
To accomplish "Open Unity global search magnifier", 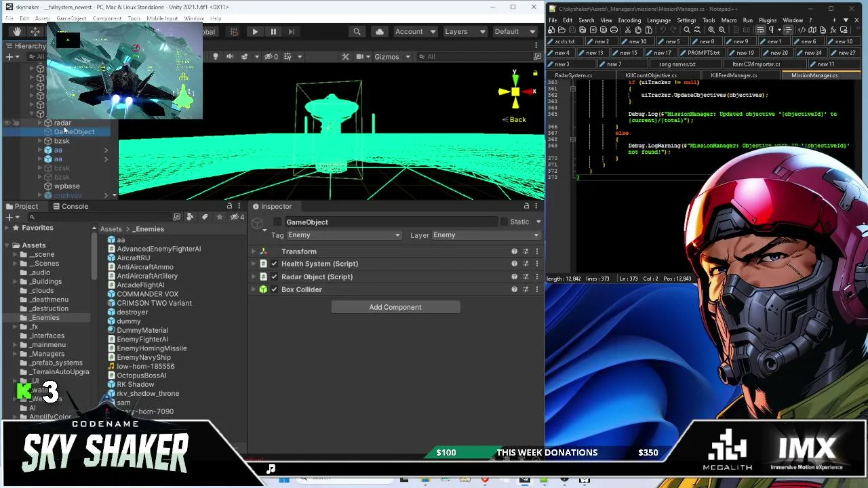I will [357, 31].
